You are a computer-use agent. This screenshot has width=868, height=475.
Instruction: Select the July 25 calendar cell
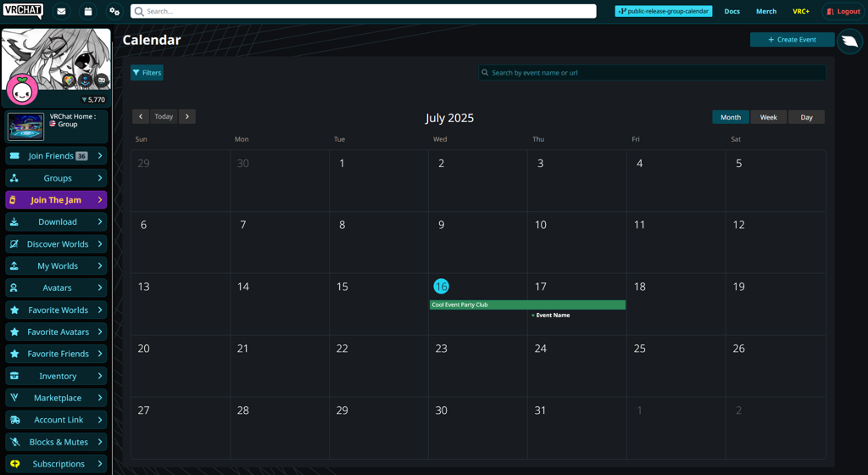[x=676, y=366]
